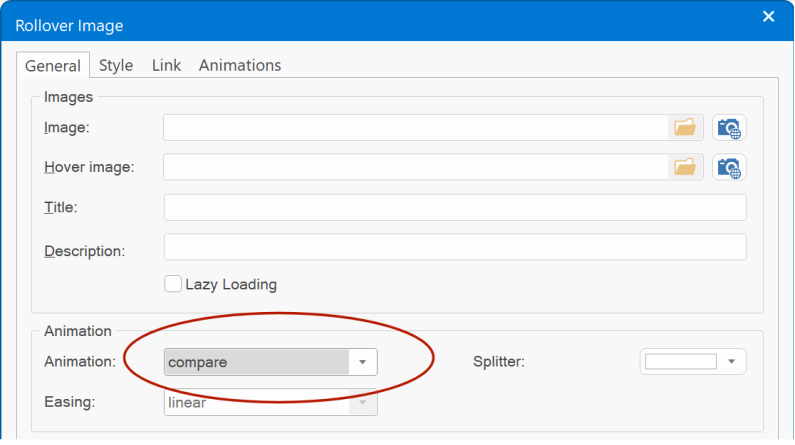Viewport: 795px width, 445px height.
Task: Click the Splitter color swatch
Action: (680, 361)
